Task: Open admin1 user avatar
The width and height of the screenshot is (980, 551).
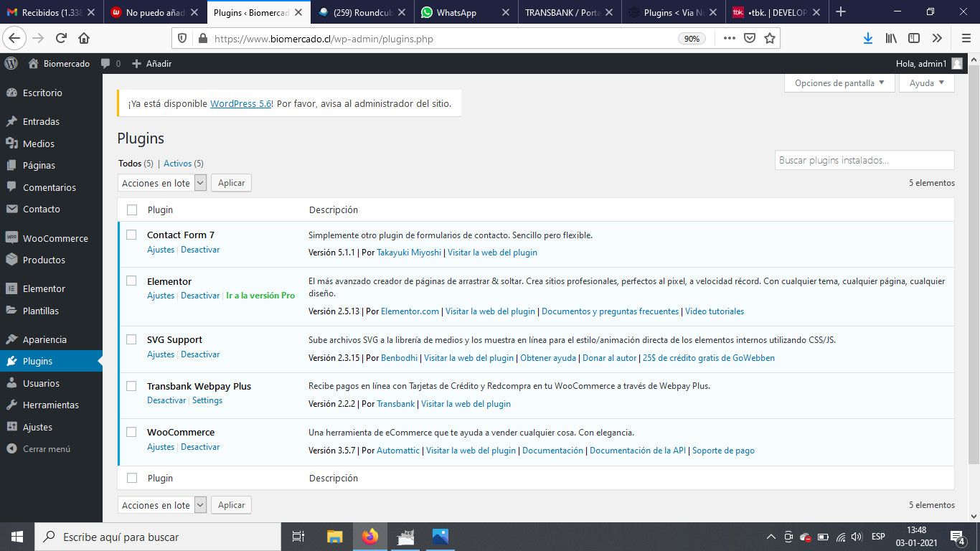Action: click(957, 64)
